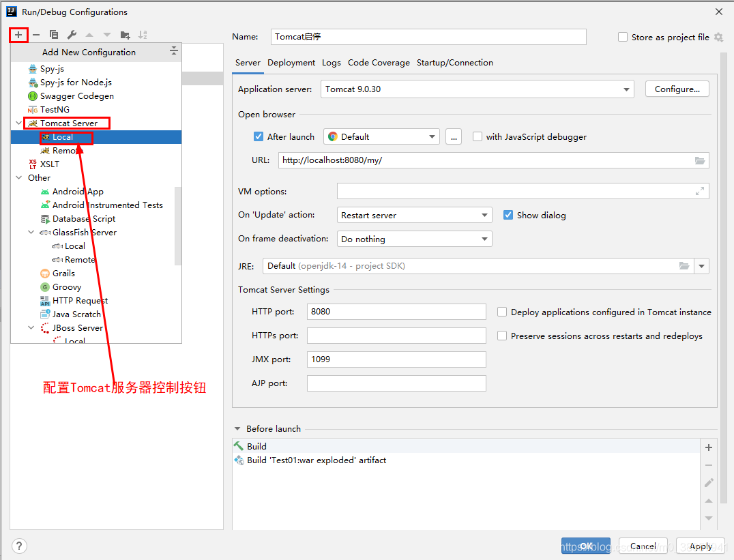Viewport: 734px width, 560px height.
Task: Click the Move Down arrow in toolbar
Action: [x=107, y=35]
